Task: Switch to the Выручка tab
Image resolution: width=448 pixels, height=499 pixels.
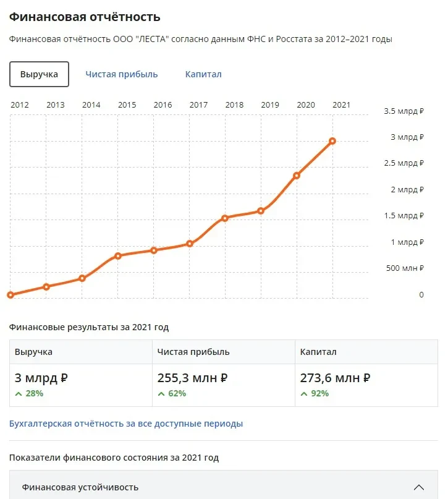Action: click(39, 74)
